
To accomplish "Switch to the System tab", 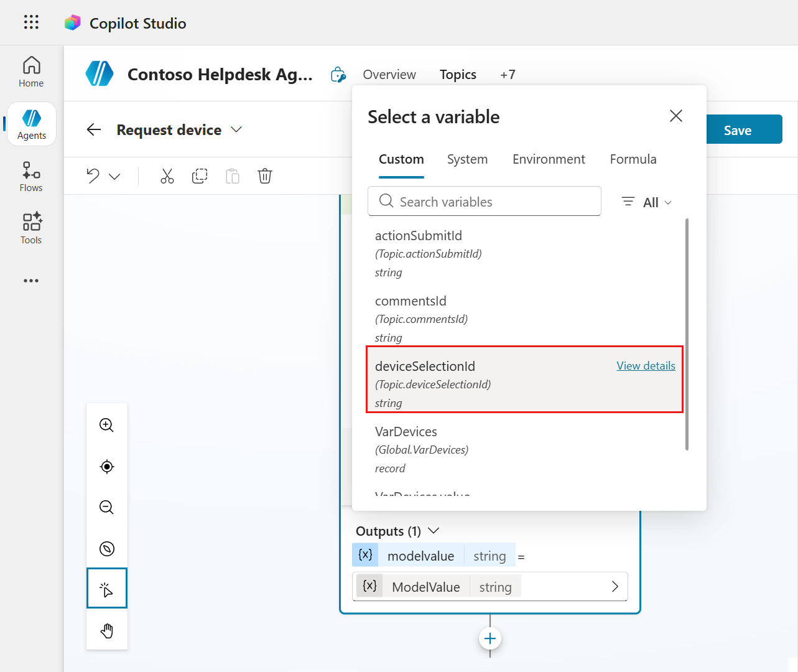I will point(467,159).
